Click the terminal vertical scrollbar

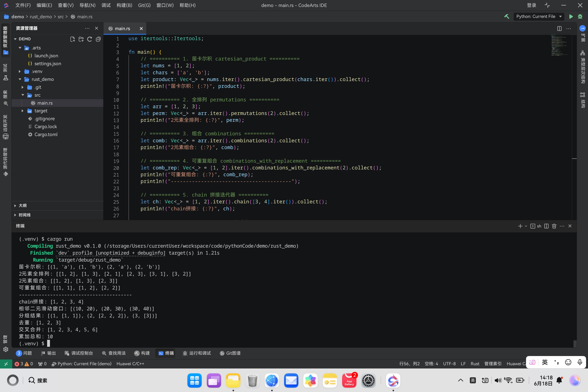coord(575,344)
